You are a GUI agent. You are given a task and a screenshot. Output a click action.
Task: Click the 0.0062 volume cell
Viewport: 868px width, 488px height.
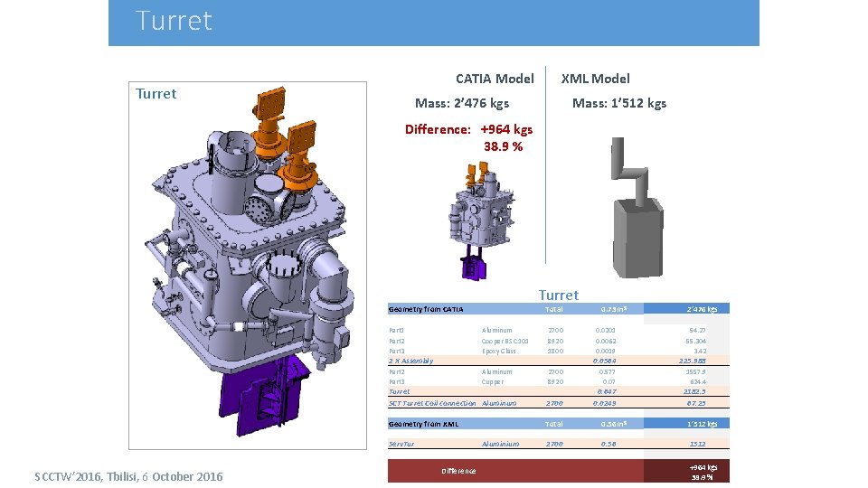coord(605,342)
